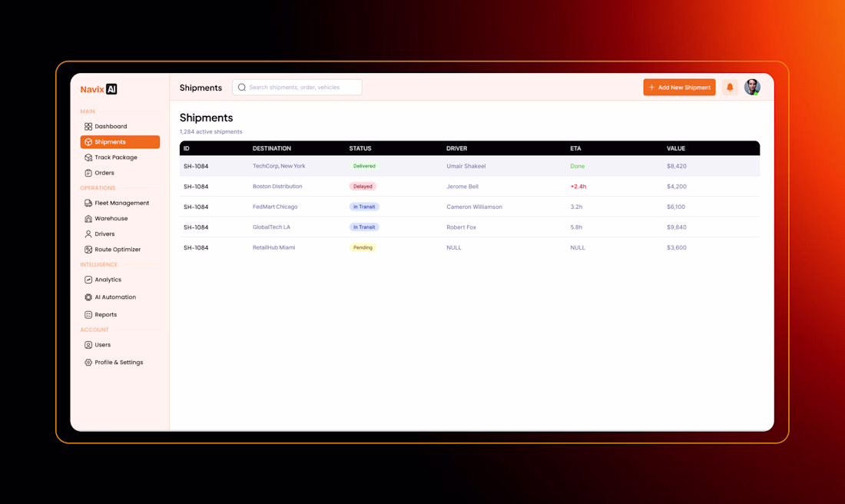Image resolution: width=845 pixels, height=504 pixels.
Task: Click the Route Optimizer icon
Action: point(88,250)
